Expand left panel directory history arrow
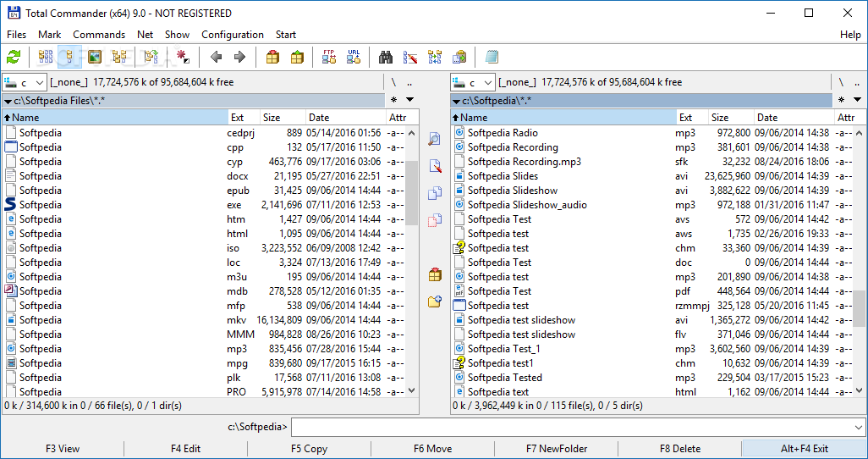This screenshot has width=868, height=459. click(409, 100)
